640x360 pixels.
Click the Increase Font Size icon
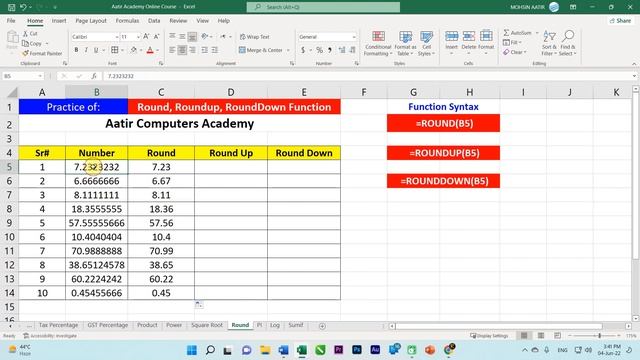(x=146, y=37)
